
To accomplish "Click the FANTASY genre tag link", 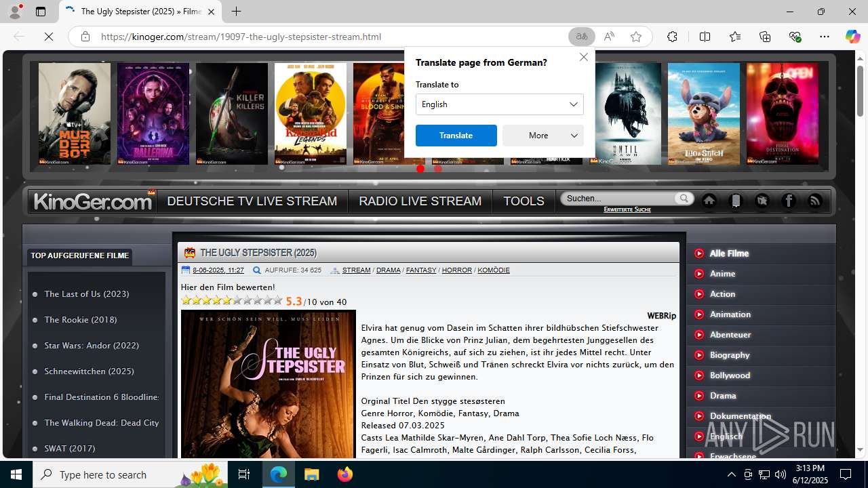I will click(421, 270).
